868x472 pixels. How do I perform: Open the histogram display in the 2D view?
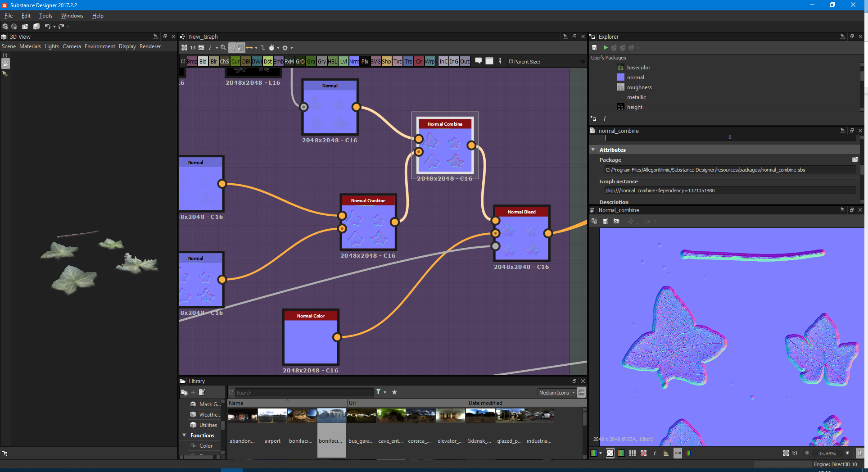tap(666, 453)
